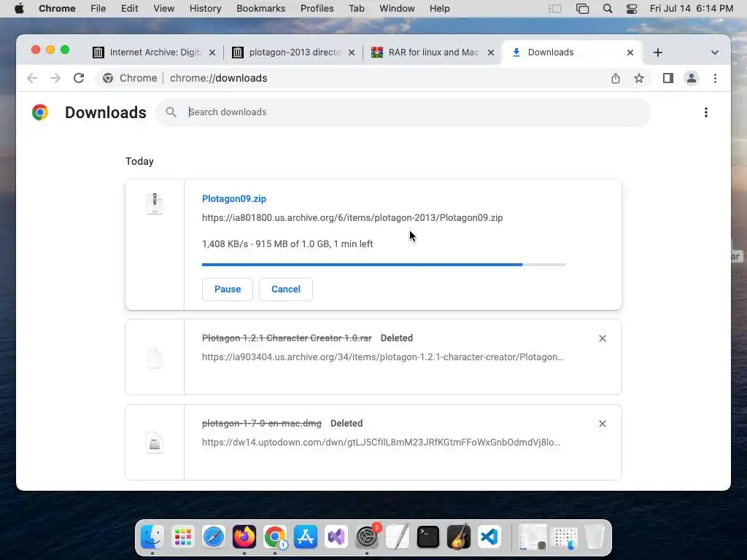Open a new tab with plus button

coord(657,52)
